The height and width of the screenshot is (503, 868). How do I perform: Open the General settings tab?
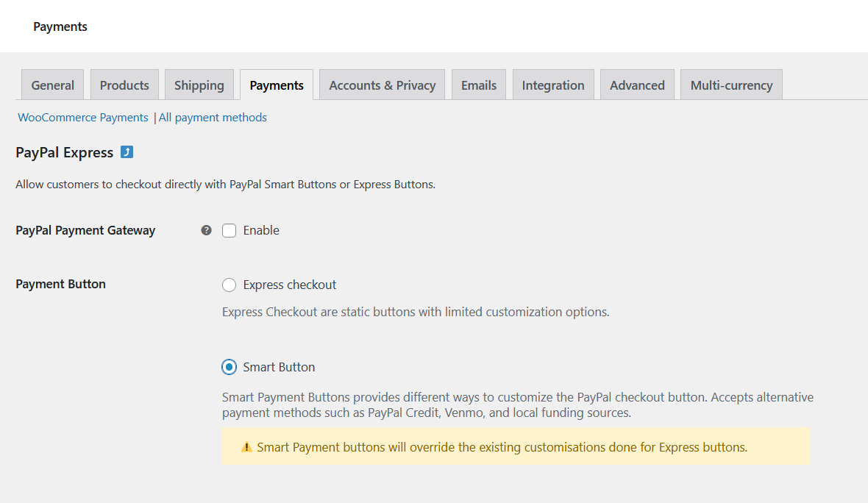tap(52, 85)
